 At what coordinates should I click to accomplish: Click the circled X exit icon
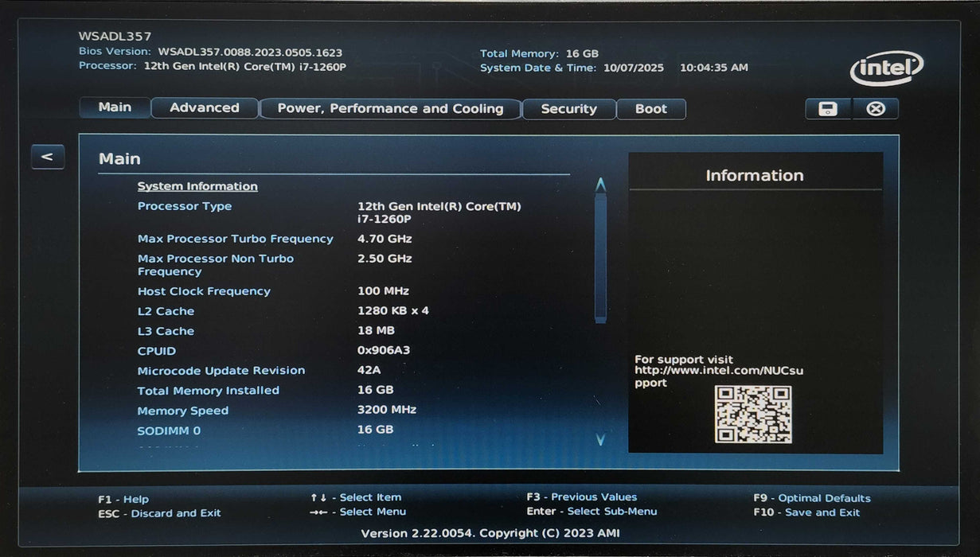875,109
